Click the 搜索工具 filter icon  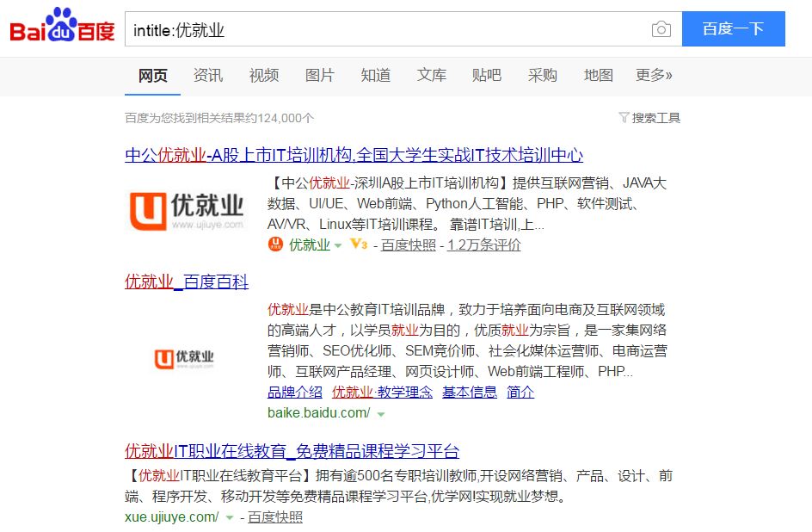(x=624, y=118)
